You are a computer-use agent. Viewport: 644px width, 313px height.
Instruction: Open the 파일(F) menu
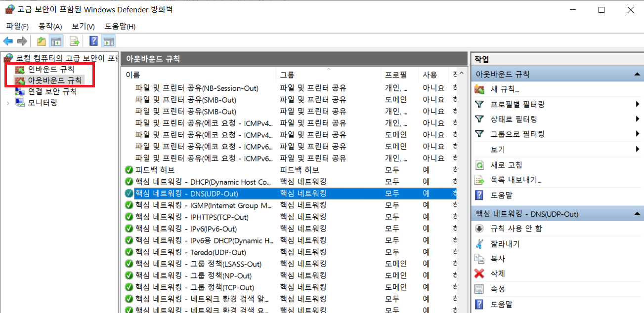tap(17, 26)
